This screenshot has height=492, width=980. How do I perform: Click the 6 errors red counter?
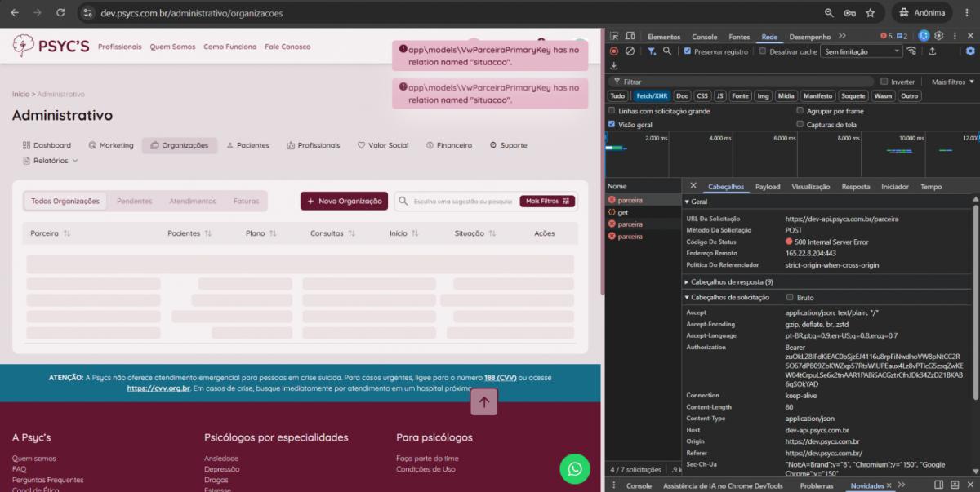coord(886,36)
